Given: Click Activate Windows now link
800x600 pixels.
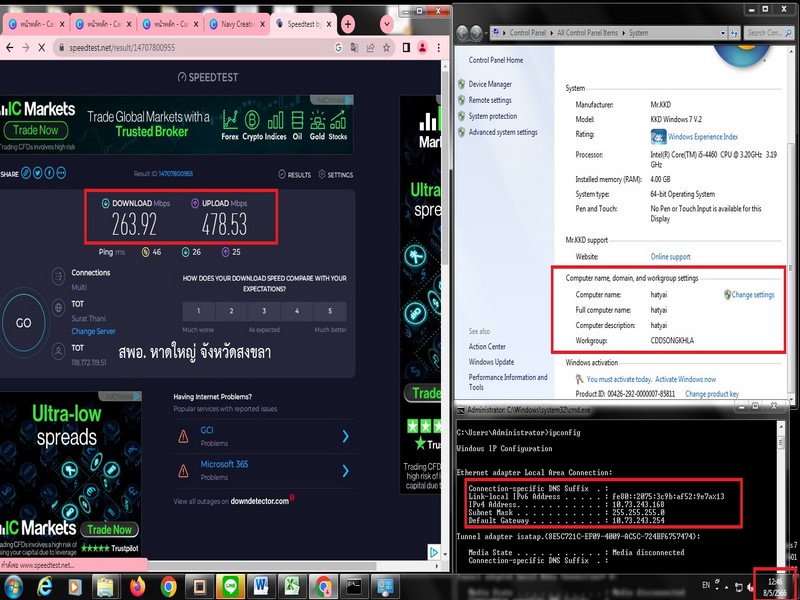Looking at the screenshot, I should tap(685, 379).
